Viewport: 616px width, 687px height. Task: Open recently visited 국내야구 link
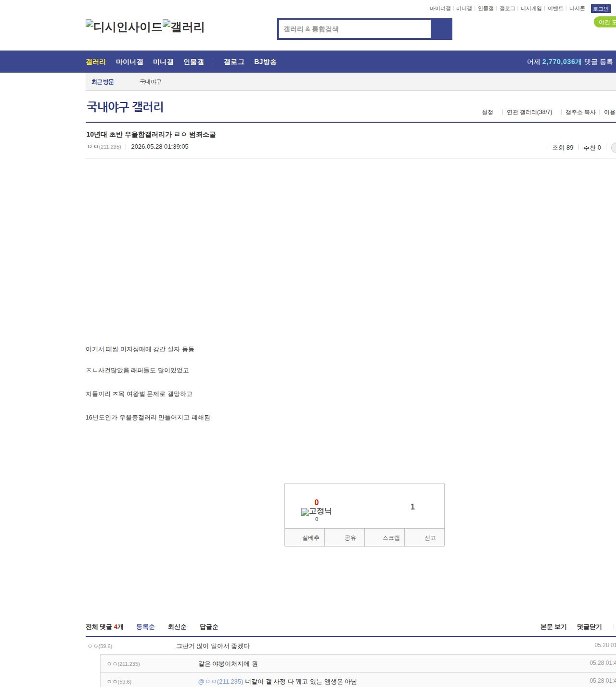(151, 82)
